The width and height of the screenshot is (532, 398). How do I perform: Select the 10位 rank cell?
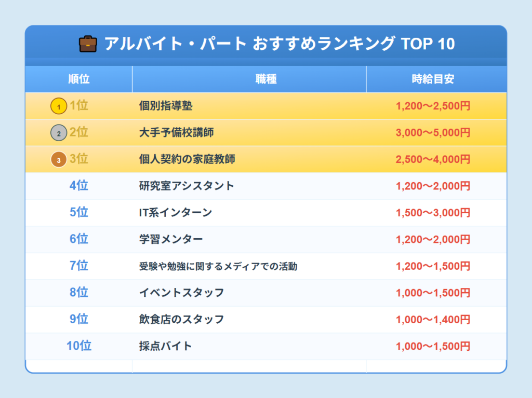[79, 346]
